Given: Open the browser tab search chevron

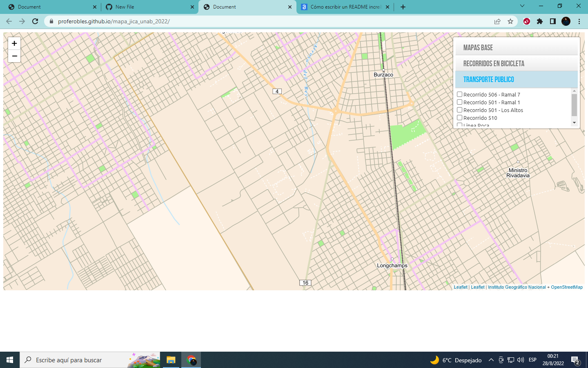Looking at the screenshot, I should (x=522, y=7).
